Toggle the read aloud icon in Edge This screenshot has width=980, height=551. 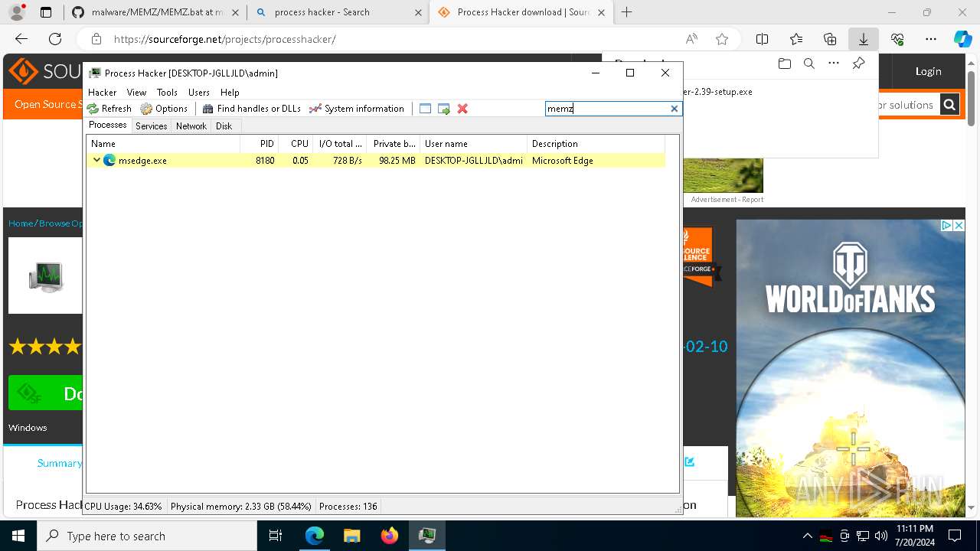tap(691, 39)
